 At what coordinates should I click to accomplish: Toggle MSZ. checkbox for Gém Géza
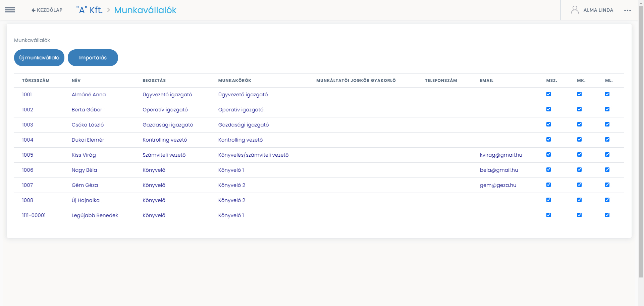(x=548, y=185)
